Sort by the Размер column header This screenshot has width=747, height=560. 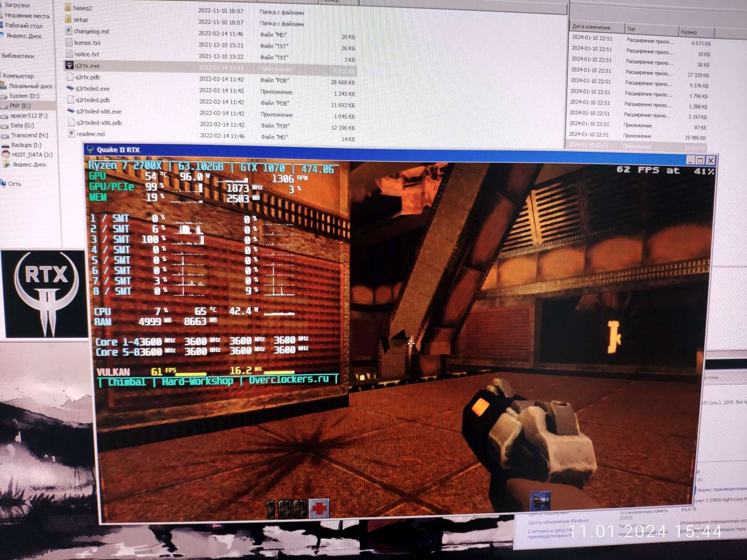tap(696, 32)
